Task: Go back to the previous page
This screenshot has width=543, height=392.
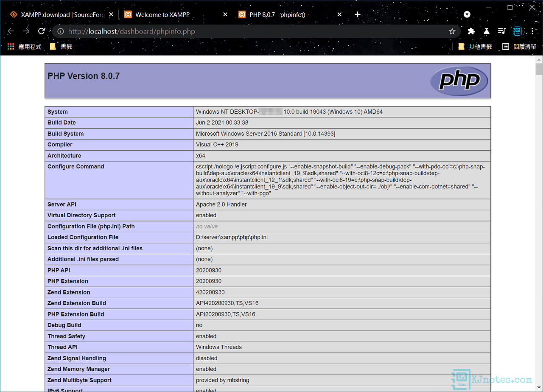Action: (11, 31)
